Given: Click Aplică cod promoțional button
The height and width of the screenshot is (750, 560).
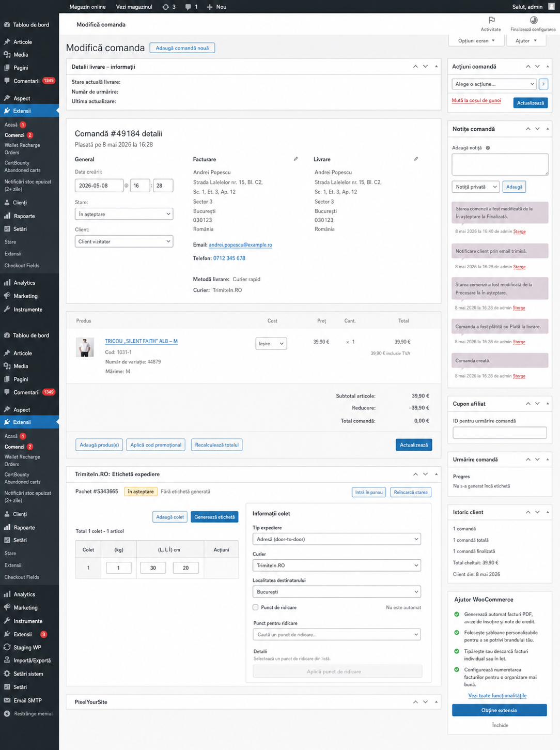Looking at the screenshot, I should pos(156,445).
